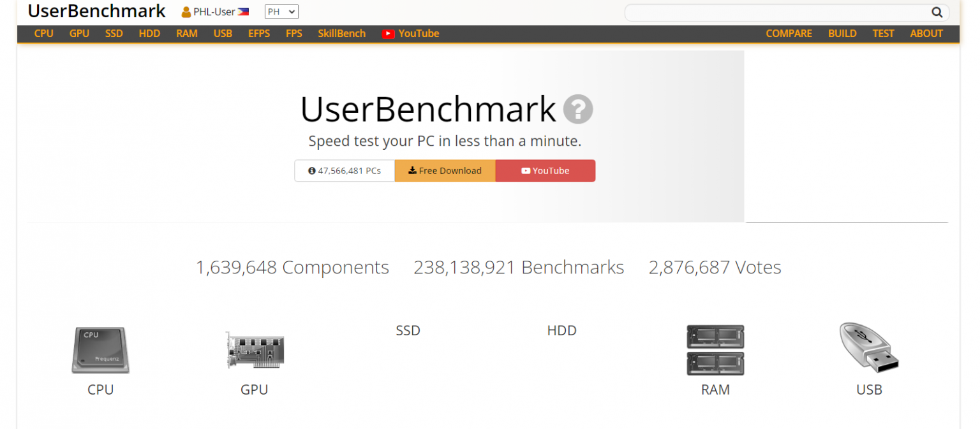Select the CPU chip icon
Screen dimensions: 980x429
tap(100, 350)
